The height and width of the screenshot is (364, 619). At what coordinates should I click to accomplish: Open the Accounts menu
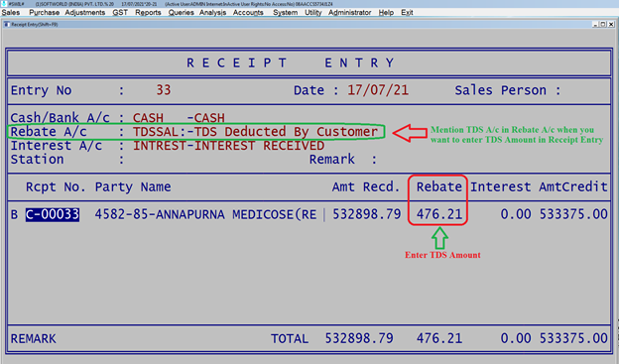pyautogui.click(x=248, y=12)
